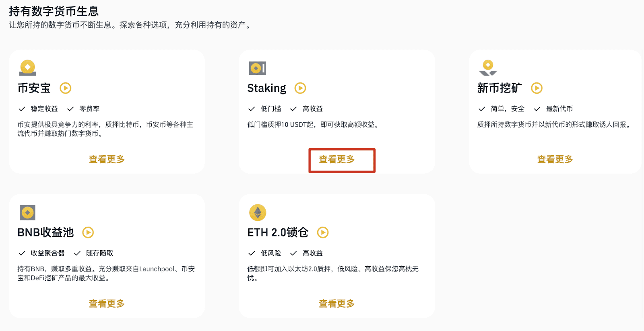The width and height of the screenshot is (644, 331).
Task: Play the BNB收益池 video button
Action: click(x=88, y=232)
